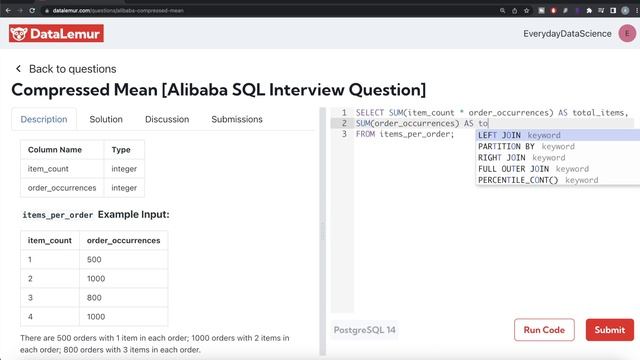Click the 'order_occurrences' cell in Column Name table
Screen dimensions: 640x360
pos(62,188)
